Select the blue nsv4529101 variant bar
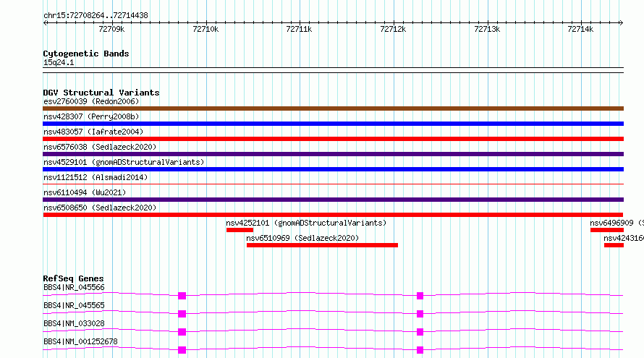644x358 pixels. click(x=333, y=169)
